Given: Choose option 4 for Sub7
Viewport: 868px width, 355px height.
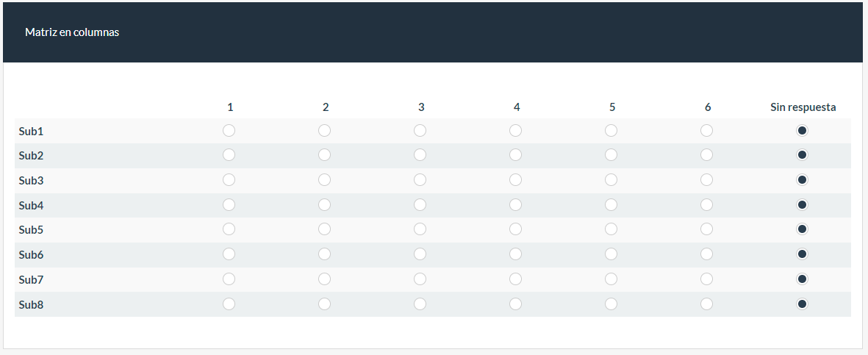Looking at the screenshot, I should tap(516, 279).
